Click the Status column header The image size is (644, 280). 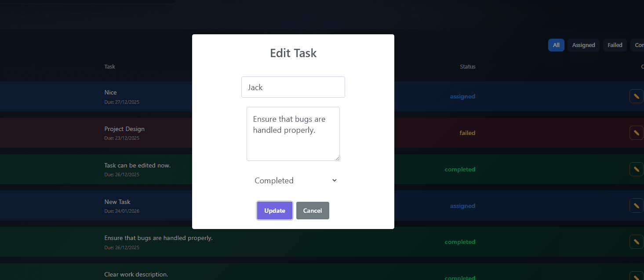pos(467,67)
